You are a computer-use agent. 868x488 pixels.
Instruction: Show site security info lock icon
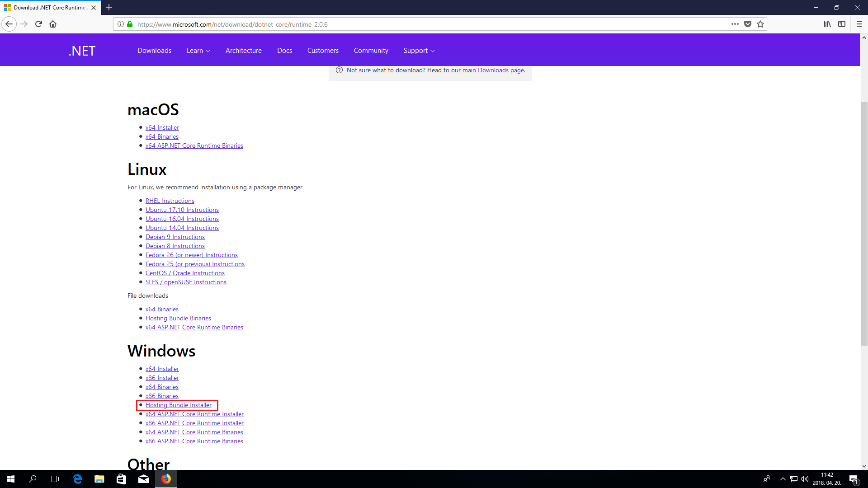click(130, 24)
